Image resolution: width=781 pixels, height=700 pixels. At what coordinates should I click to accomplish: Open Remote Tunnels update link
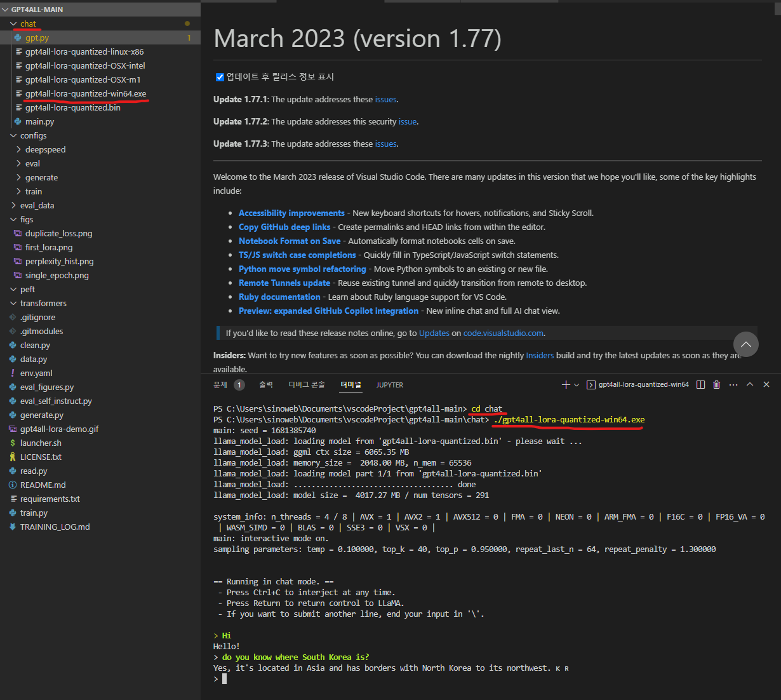284,283
